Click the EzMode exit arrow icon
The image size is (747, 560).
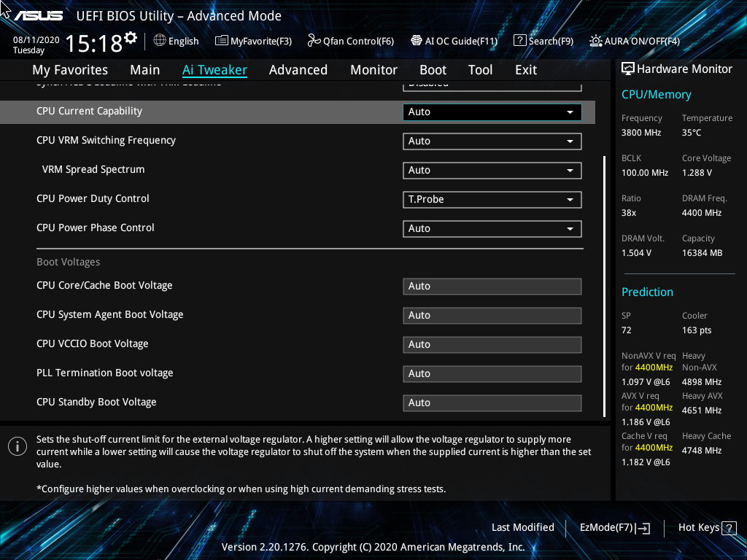[643, 528]
